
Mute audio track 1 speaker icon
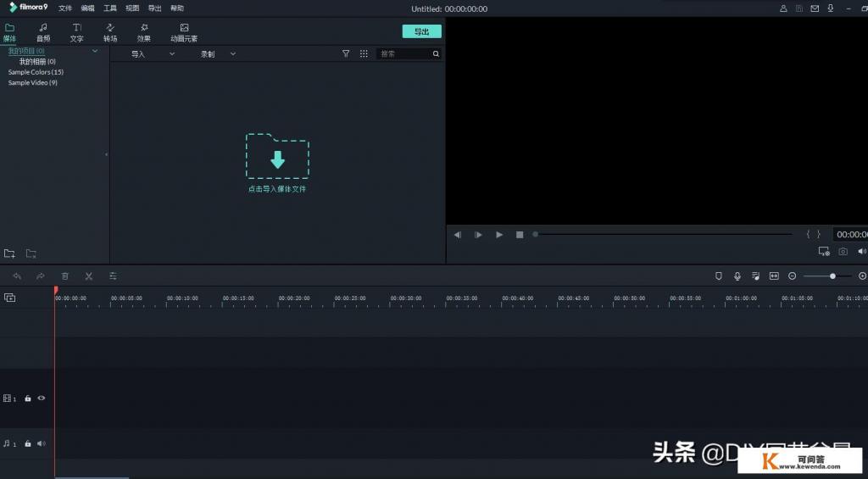(41, 443)
